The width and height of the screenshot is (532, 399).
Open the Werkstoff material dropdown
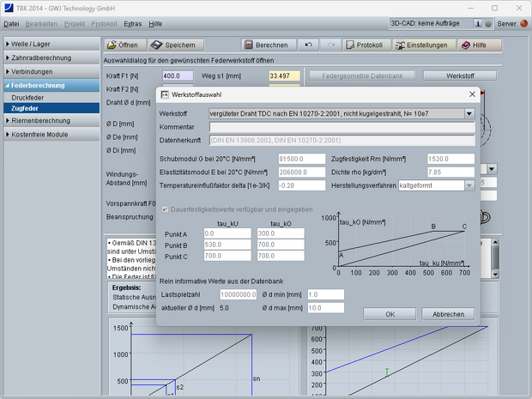(469, 112)
